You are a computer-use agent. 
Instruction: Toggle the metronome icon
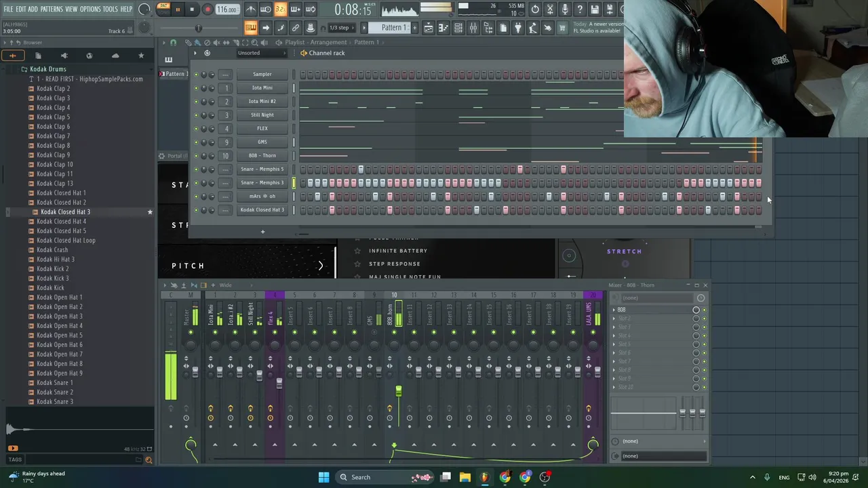[251, 9]
